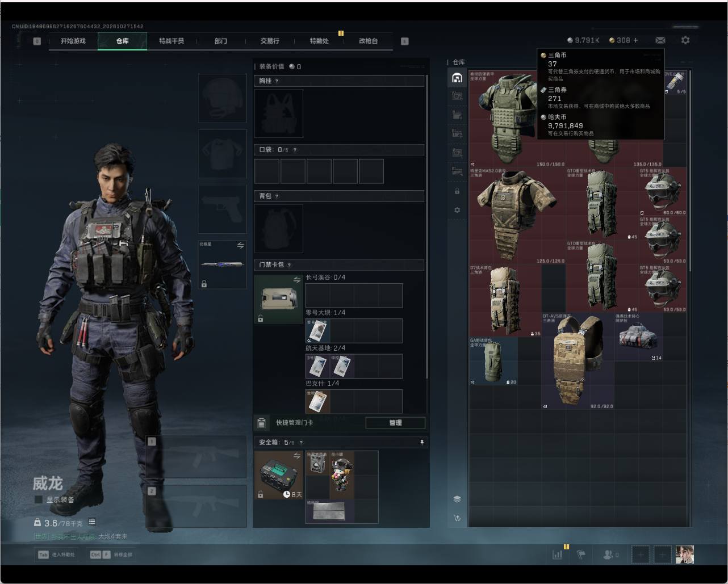
Task: Open the 部门 tab
Action: [x=221, y=41]
